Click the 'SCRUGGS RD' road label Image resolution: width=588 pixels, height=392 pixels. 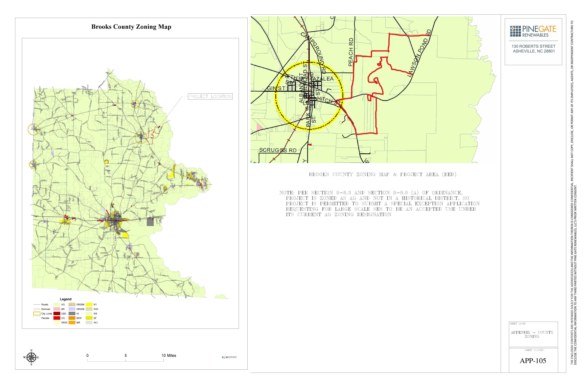[x=278, y=150]
